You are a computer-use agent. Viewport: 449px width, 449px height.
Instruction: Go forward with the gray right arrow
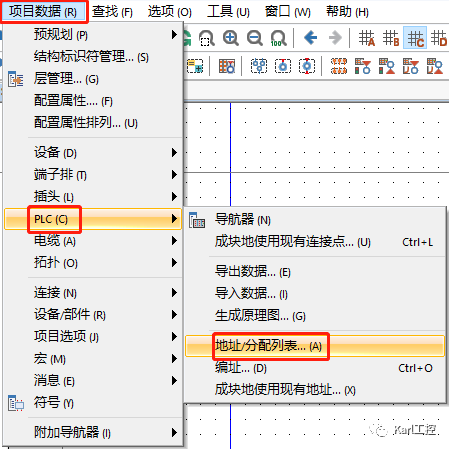point(335,38)
